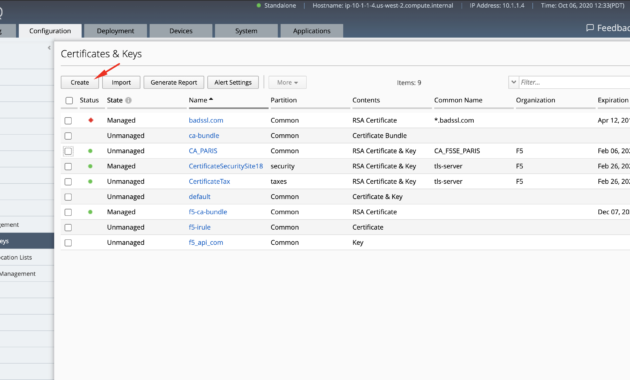Viewport: 630px width, 380px height.
Task: Select the Revocation Lists sidebar item
Action: click(x=27, y=257)
